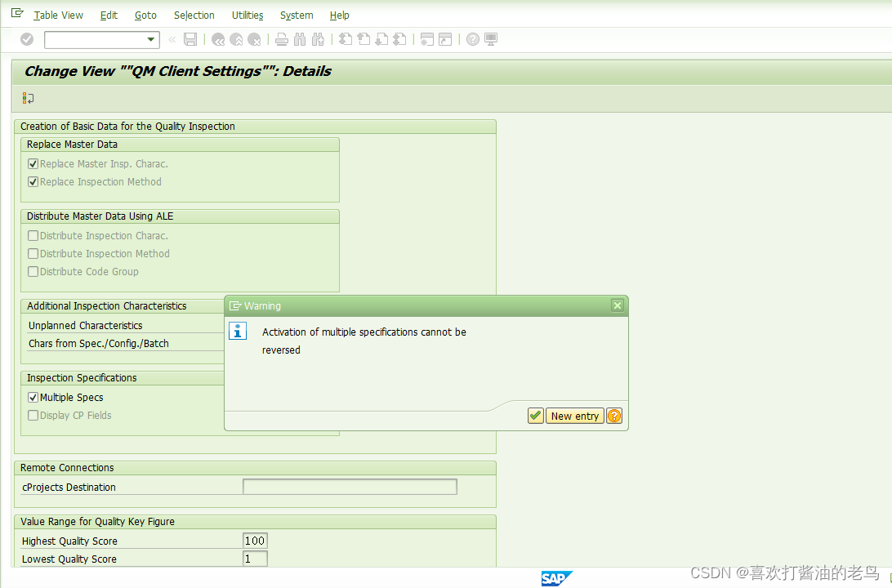Screen dimensions: 892x588
Task: Click the New entry button
Action: point(574,416)
